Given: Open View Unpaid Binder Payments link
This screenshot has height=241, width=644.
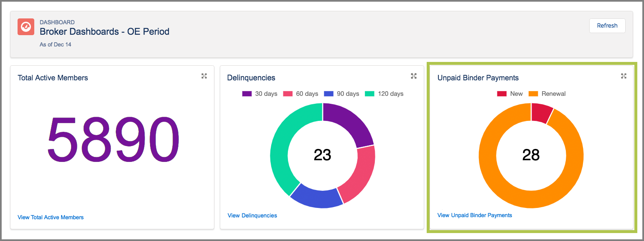Looking at the screenshot, I should (x=474, y=215).
